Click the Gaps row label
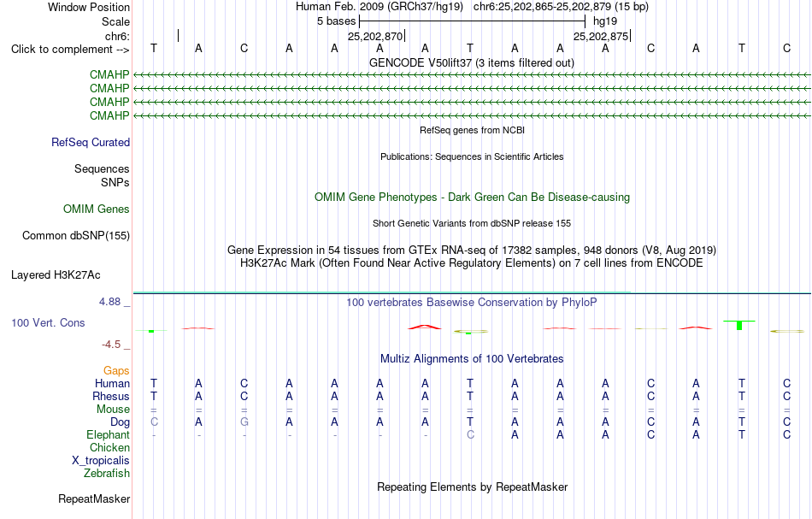812x519 pixels. (116, 371)
